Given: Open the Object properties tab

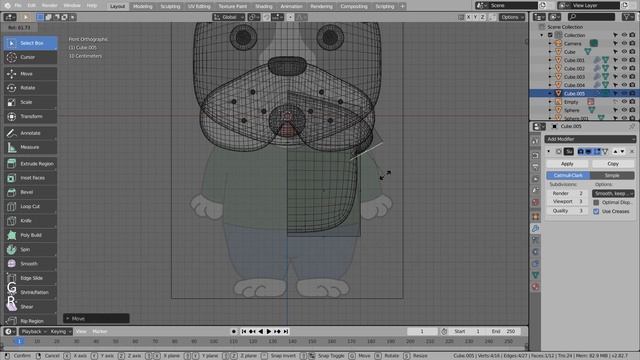Looking at the screenshot, I should tap(535, 217).
